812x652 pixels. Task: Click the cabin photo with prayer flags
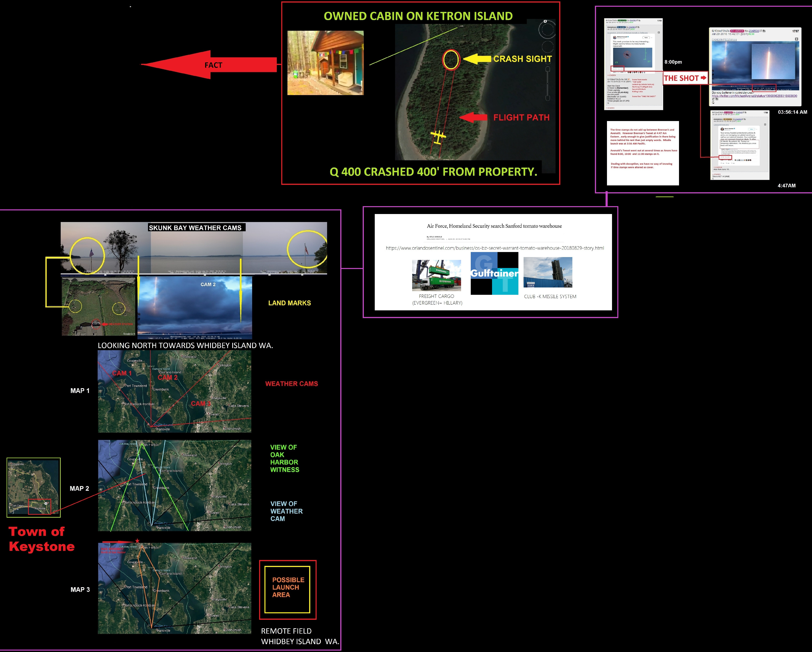(325, 63)
